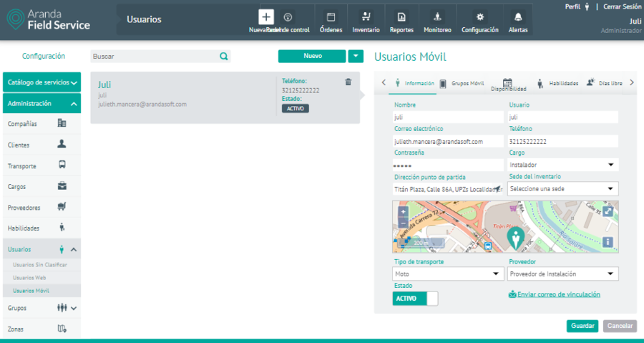Delete user Juli with trash icon
Viewport: 644px width, 343px height.
click(x=348, y=82)
